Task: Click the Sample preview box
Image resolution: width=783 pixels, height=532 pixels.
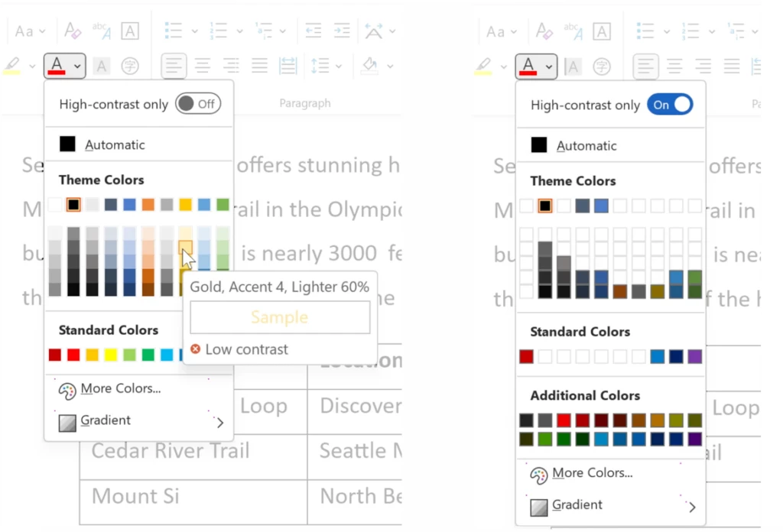Action: click(280, 317)
